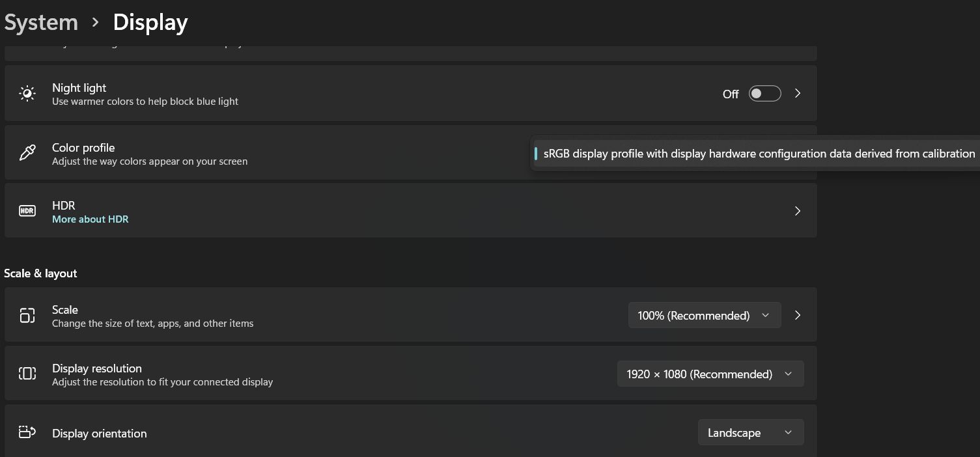Viewport: 980px width, 457px height.
Task: Click the Night light sun icon
Action: [27, 94]
